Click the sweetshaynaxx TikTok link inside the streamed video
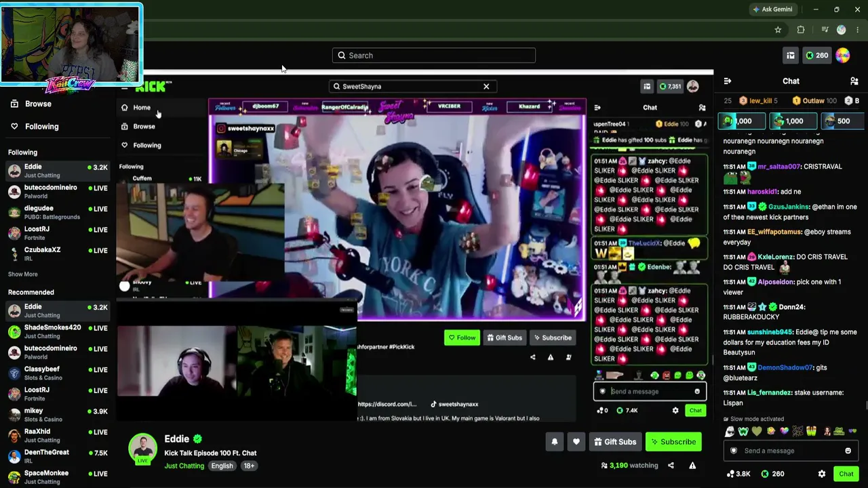868x488 pixels. coord(454,404)
